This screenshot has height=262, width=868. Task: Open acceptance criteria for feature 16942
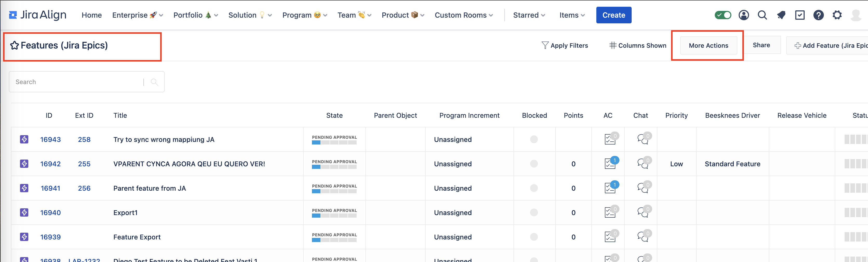pos(610,163)
